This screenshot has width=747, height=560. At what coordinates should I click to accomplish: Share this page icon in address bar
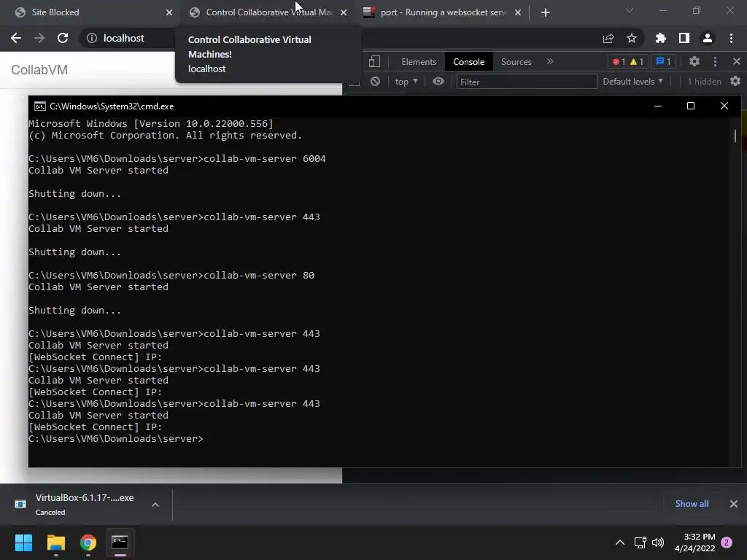608,38
